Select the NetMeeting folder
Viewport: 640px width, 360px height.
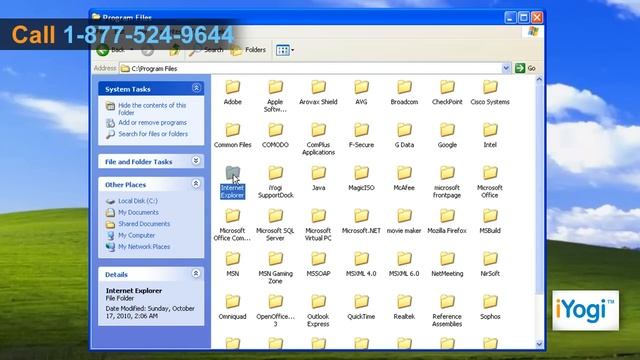tap(447, 264)
